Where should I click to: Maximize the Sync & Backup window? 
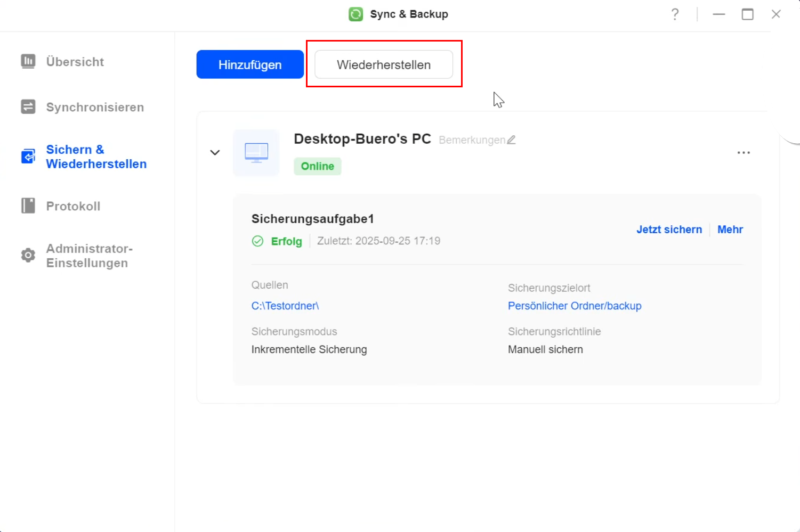click(x=748, y=14)
